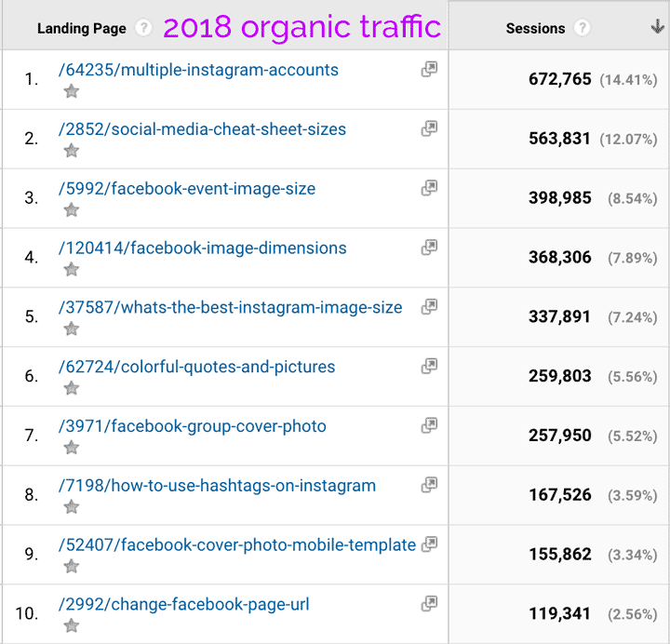Star the whats-the-best-instagram-image-size row
The width and height of the screenshot is (670, 644).
[72, 329]
